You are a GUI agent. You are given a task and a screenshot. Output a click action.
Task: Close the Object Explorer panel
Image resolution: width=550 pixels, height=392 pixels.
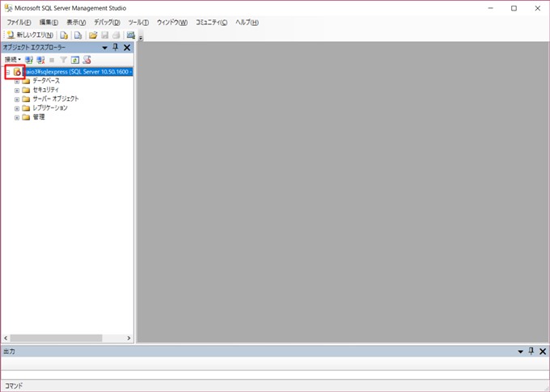(x=127, y=48)
